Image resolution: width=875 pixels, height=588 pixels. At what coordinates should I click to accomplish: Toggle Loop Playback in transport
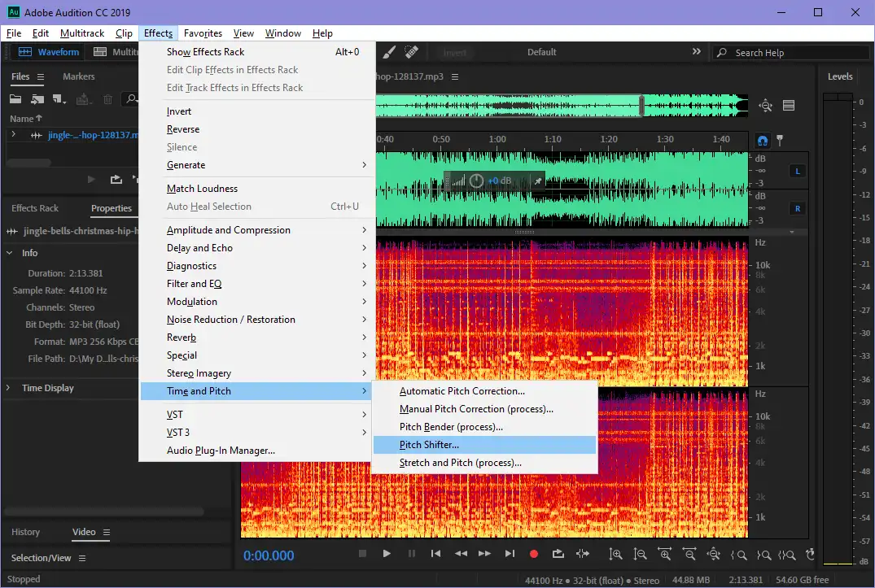pyautogui.click(x=558, y=554)
